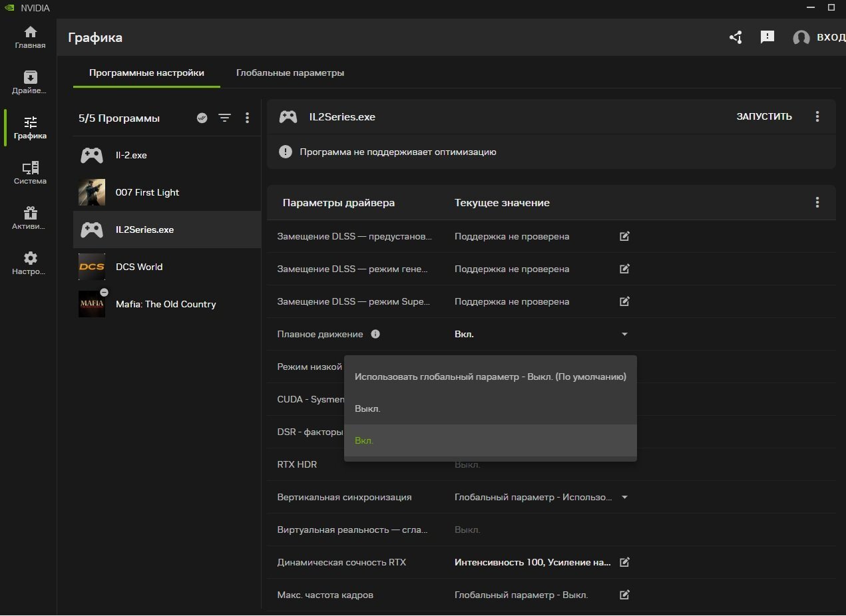The width and height of the screenshot is (846, 616).
Task: Edit Замещение DLSS — предустанов... setting
Action: [624, 236]
